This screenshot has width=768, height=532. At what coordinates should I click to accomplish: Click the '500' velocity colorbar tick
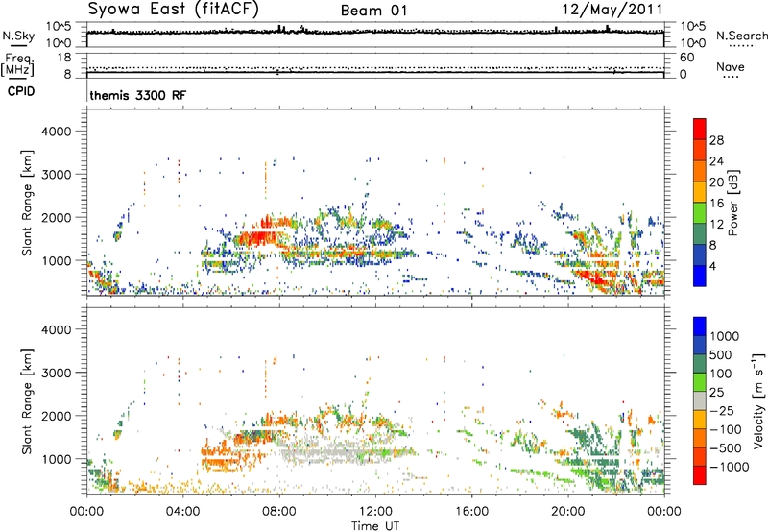pos(721,355)
